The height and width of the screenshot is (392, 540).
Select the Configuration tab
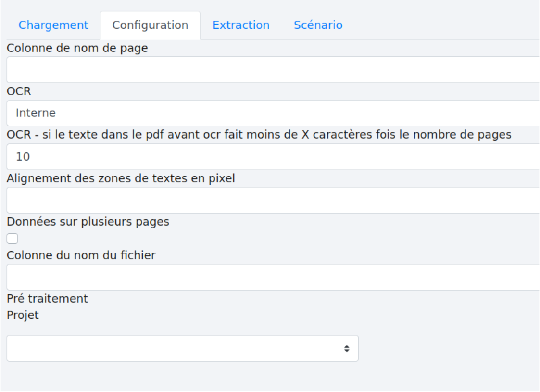click(150, 25)
